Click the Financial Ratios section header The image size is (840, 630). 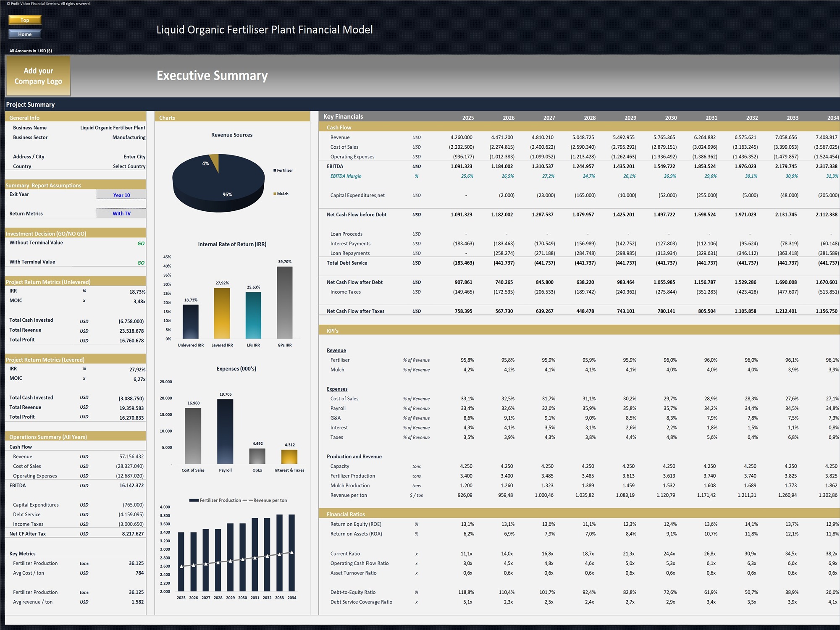346,514
